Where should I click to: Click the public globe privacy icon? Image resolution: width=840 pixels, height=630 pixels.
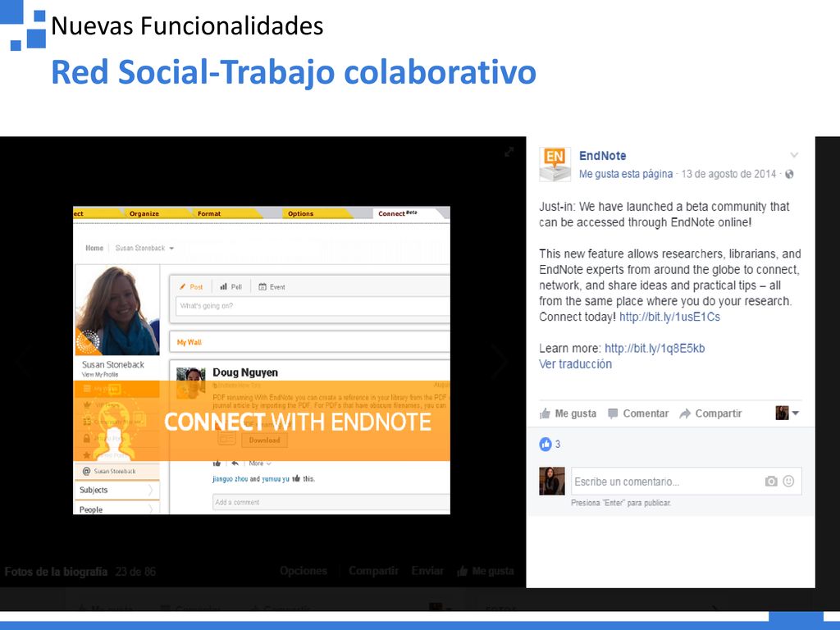(x=789, y=174)
